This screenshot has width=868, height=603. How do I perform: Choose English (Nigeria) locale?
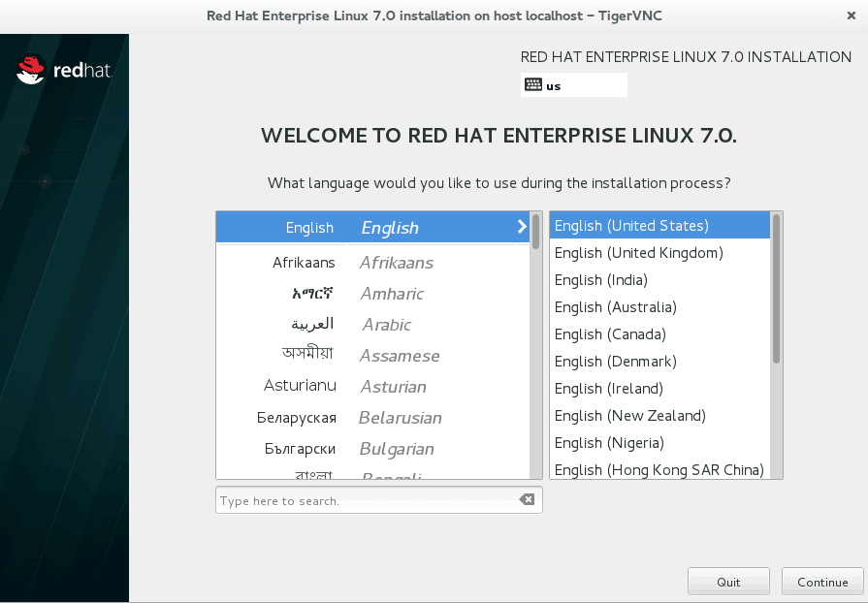click(659, 443)
